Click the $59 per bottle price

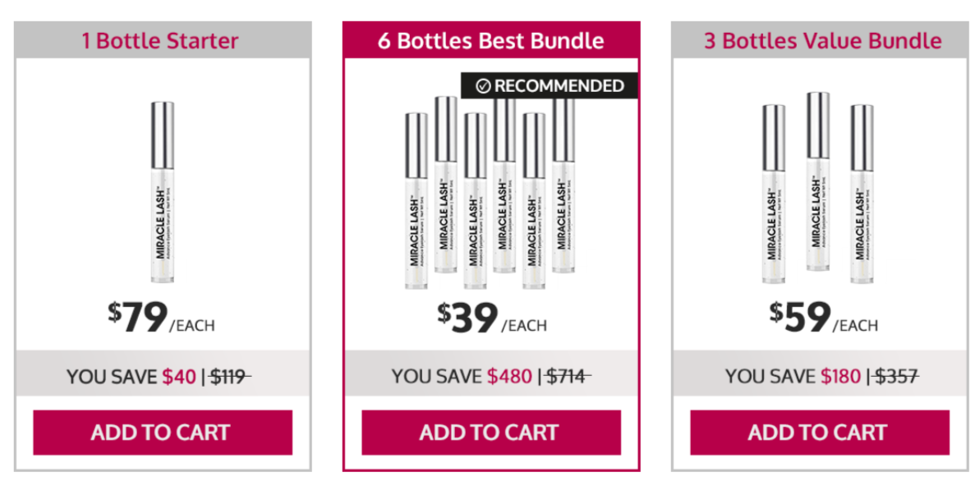[x=799, y=316]
